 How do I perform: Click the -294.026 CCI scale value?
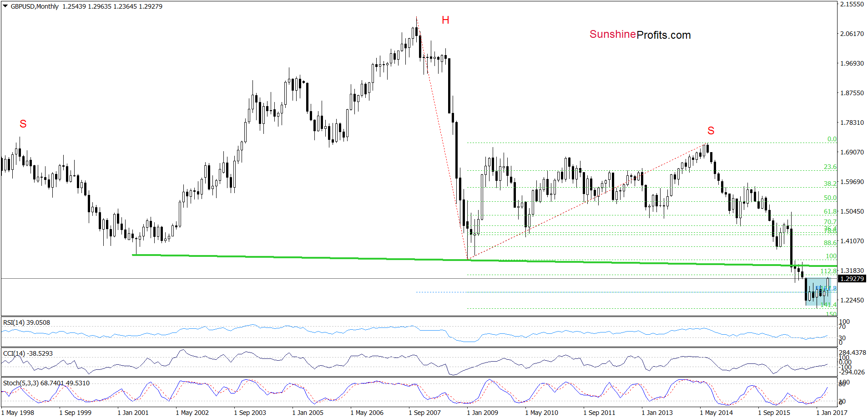[852, 372]
